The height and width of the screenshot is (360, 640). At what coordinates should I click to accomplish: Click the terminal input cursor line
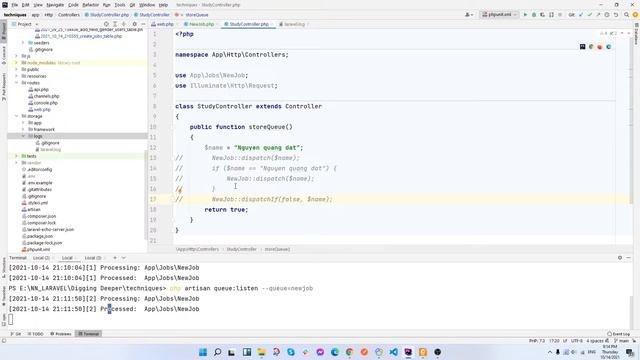(11, 319)
